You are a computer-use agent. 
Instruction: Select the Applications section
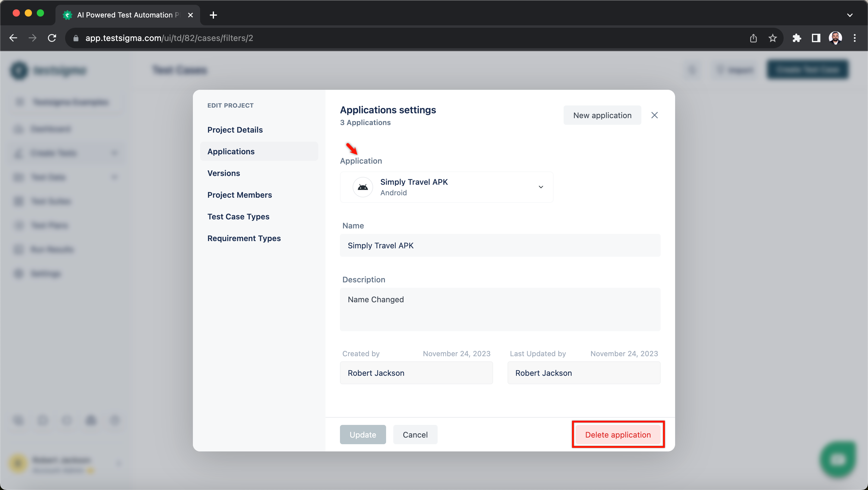(259, 151)
